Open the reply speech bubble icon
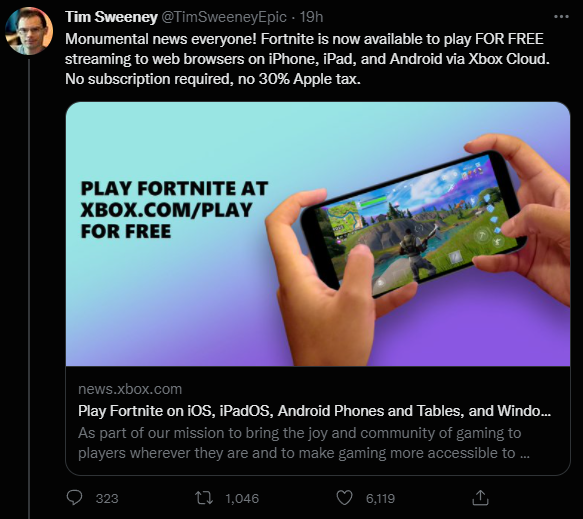 tap(74, 497)
